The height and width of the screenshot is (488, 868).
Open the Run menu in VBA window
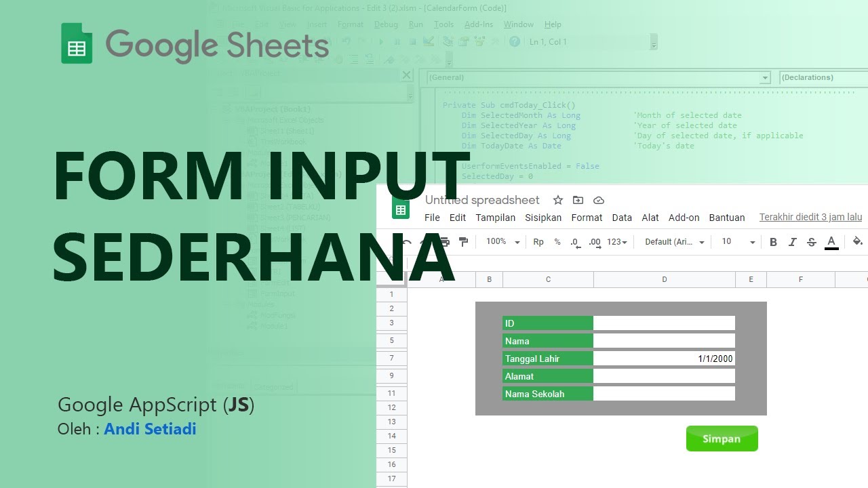(416, 24)
